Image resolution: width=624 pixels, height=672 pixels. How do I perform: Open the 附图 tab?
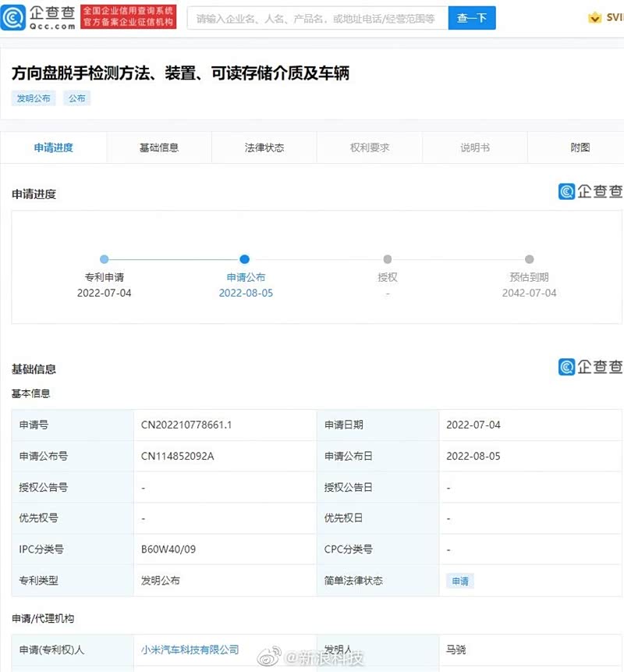[580, 148]
